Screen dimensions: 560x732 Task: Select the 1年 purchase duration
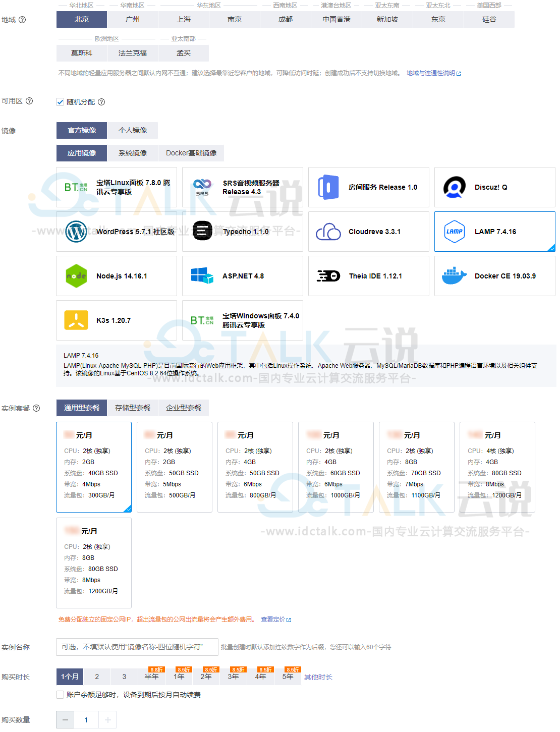(179, 677)
